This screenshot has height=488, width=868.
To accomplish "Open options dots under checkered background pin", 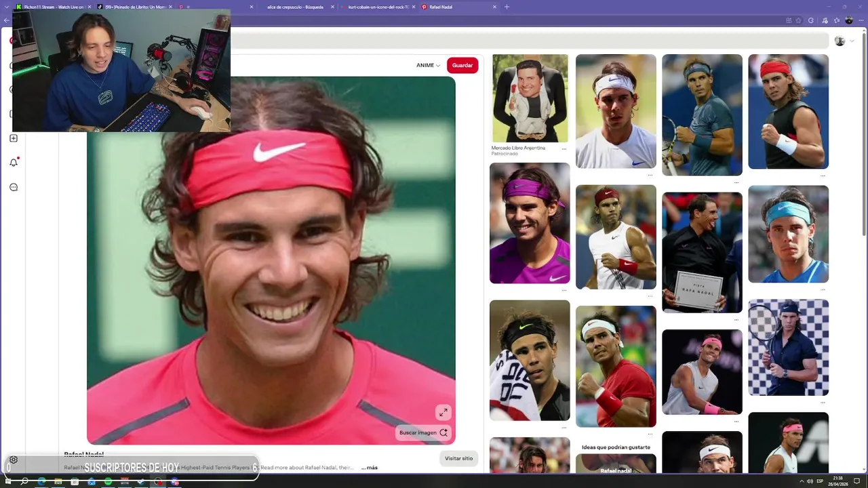I will 822,403.
